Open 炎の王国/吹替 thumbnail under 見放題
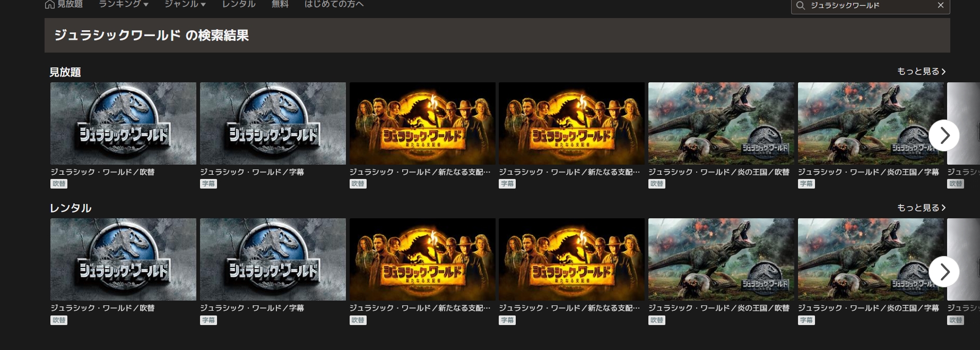The image size is (980, 350). click(x=722, y=123)
